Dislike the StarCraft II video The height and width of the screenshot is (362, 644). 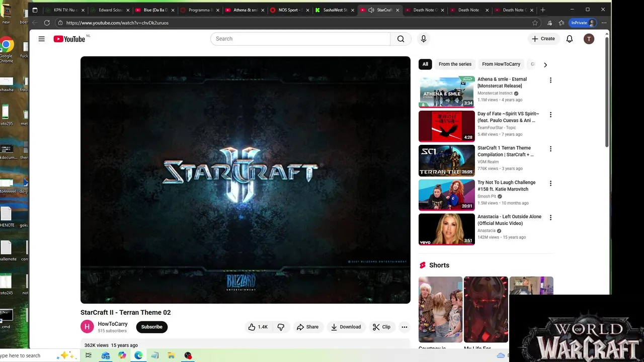point(281,327)
